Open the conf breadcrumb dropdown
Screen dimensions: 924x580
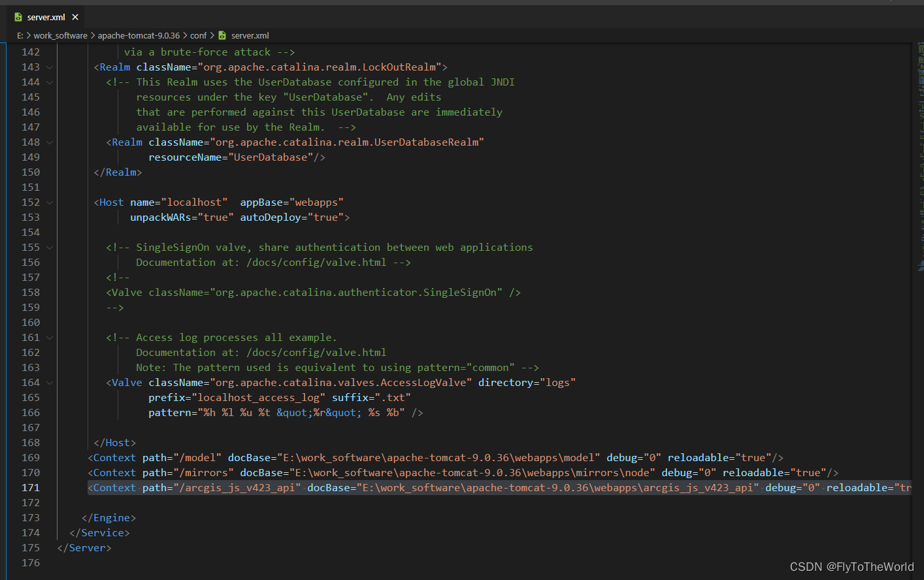(x=198, y=35)
